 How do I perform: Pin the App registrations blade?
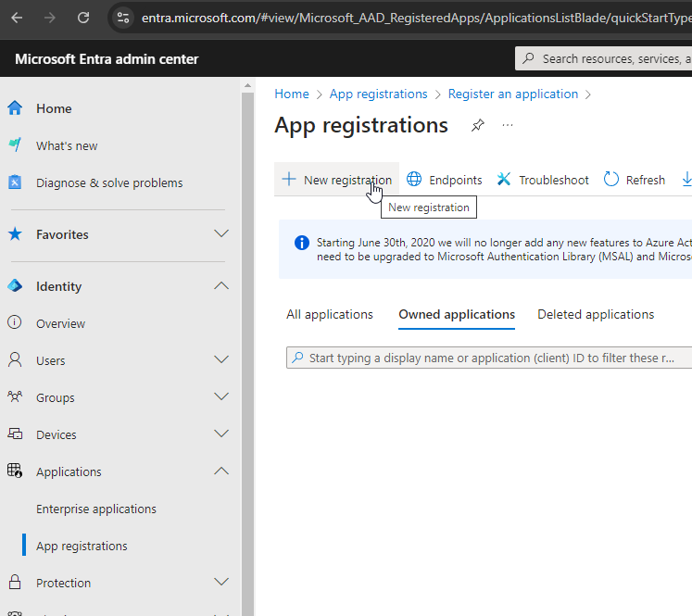[x=477, y=125]
